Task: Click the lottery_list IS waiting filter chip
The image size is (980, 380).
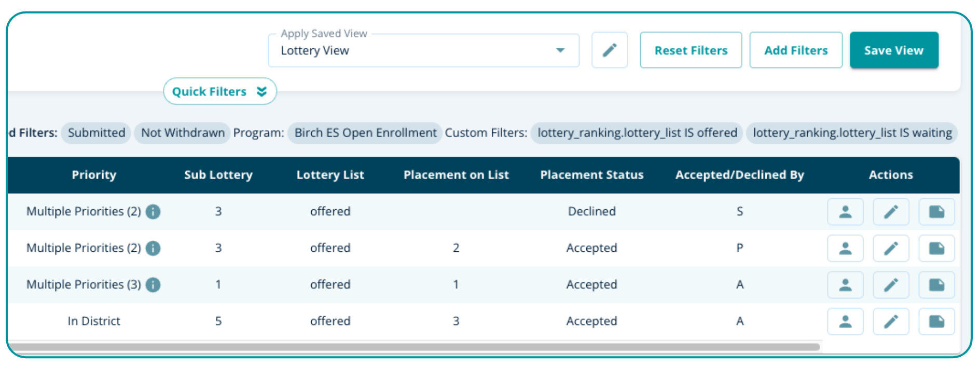Action: (852, 133)
